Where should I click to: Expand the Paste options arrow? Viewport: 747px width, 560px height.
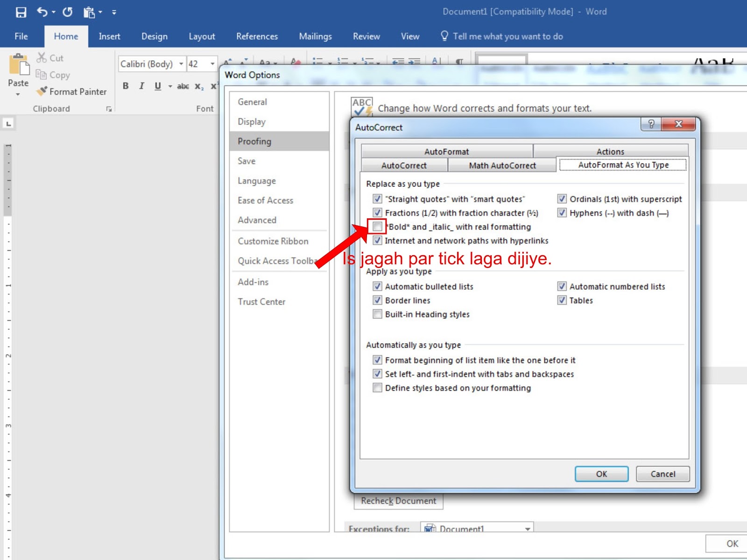[x=18, y=94]
